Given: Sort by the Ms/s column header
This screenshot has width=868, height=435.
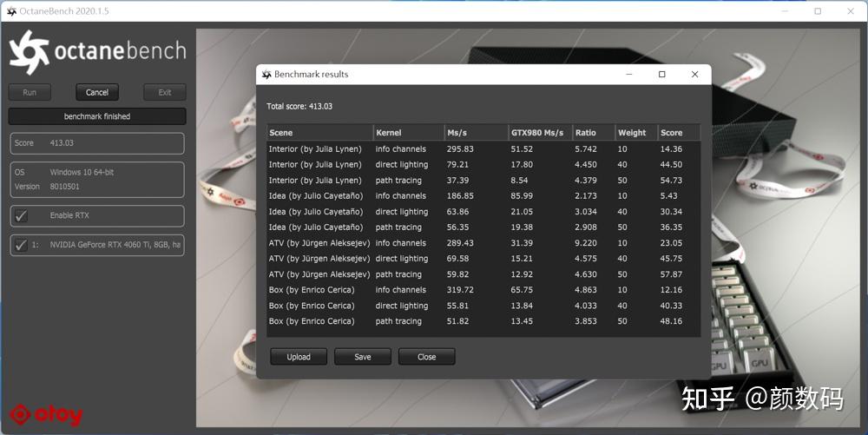Looking at the screenshot, I should tap(476, 133).
